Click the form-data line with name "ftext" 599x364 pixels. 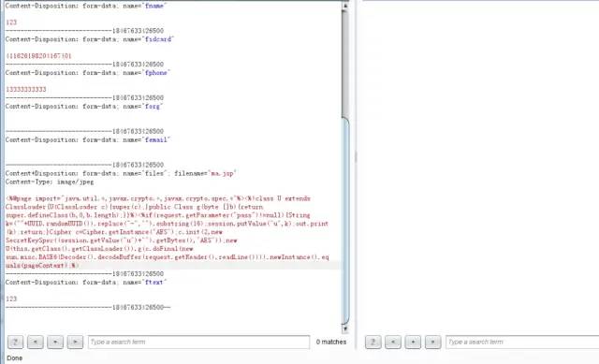pos(86,283)
